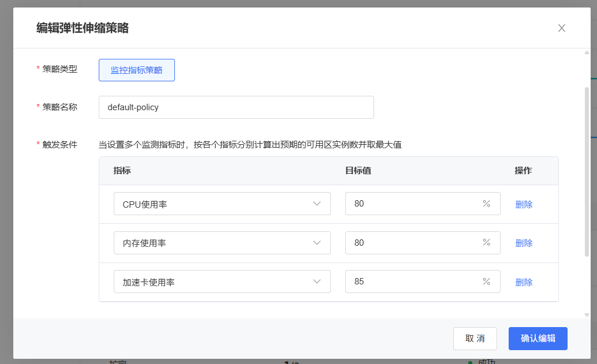The width and height of the screenshot is (597, 364).
Task: Click the dialog's vertical scrollbar thumb
Action: 587,171
